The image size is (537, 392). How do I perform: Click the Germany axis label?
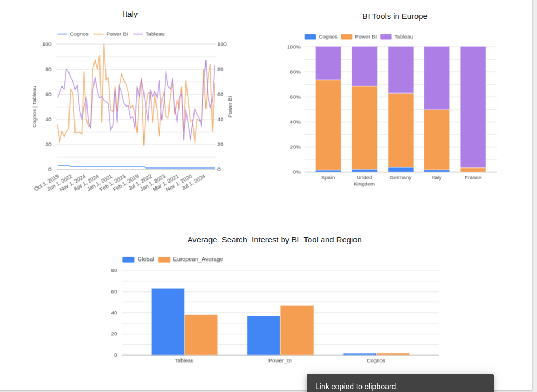pos(401,177)
